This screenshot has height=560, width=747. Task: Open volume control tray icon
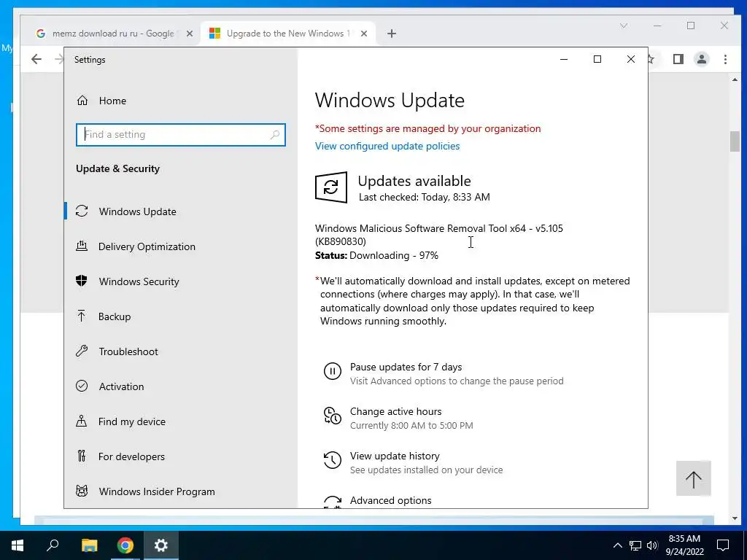652,545
